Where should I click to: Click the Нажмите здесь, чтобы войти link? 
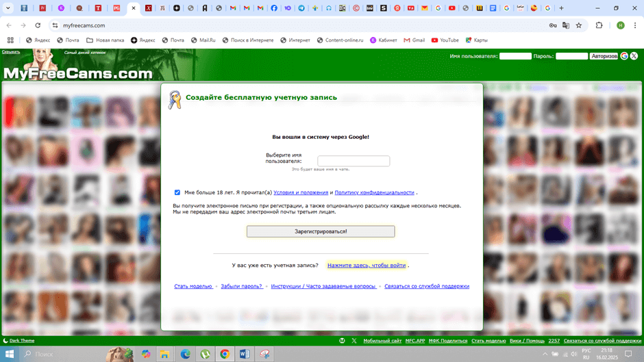[x=367, y=266]
